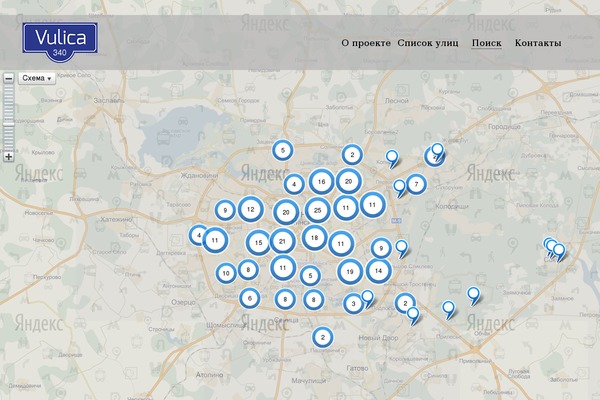Viewport: 600px width, 400px height.
Task: Click cluster 2 above the top cluster 20
Action: (x=352, y=155)
